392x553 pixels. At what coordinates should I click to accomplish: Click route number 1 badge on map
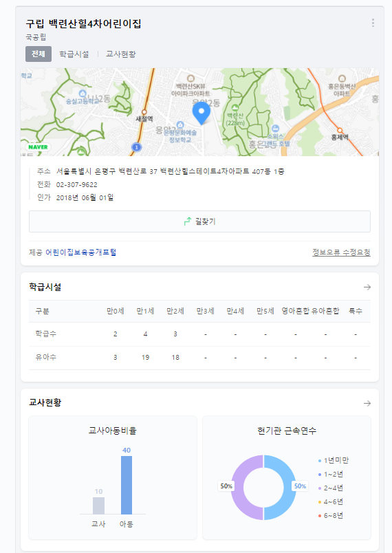pos(136,147)
